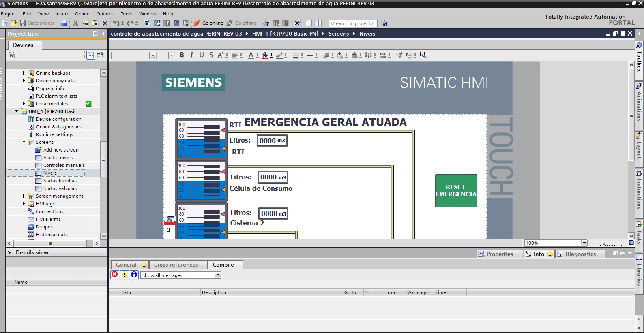Open the Status bombas screen
The image size is (644, 333).
tap(60, 181)
